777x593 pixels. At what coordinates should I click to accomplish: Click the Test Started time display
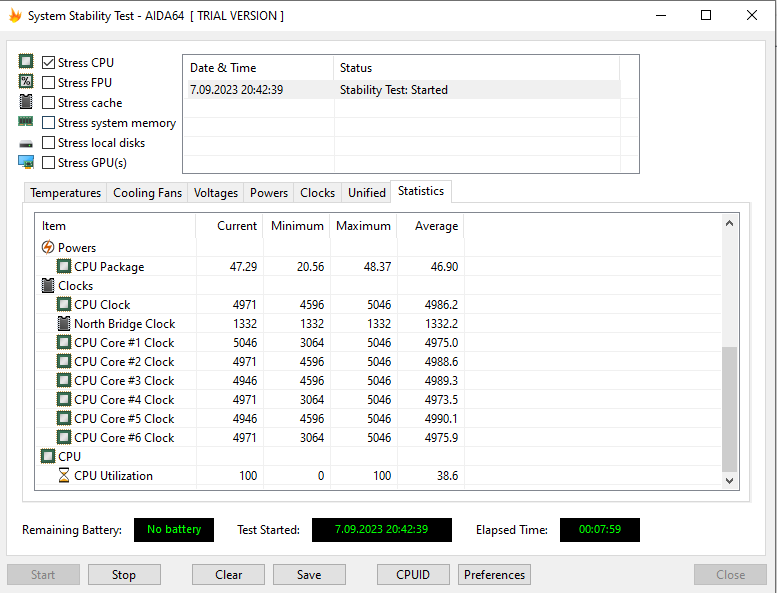(382, 530)
